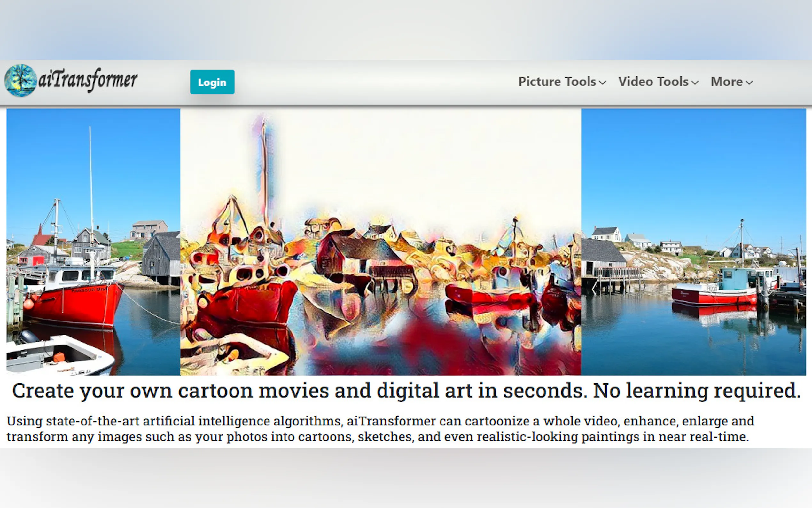The width and height of the screenshot is (812, 508).
Task: Click the white dinghy in left photo
Action: pyautogui.click(x=59, y=357)
